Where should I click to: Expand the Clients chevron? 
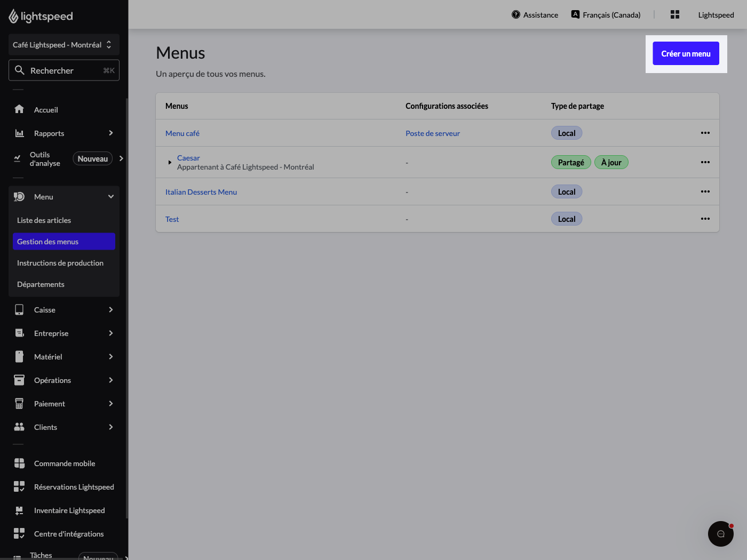pos(111,427)
